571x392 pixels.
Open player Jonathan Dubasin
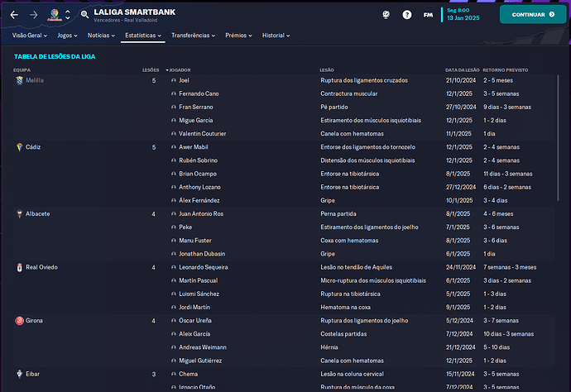(202, 254)
